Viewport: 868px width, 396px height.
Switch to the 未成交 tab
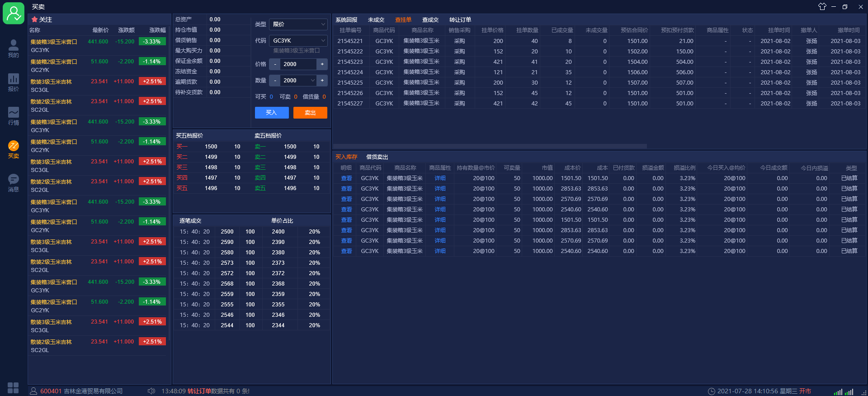tap(376, 20)
